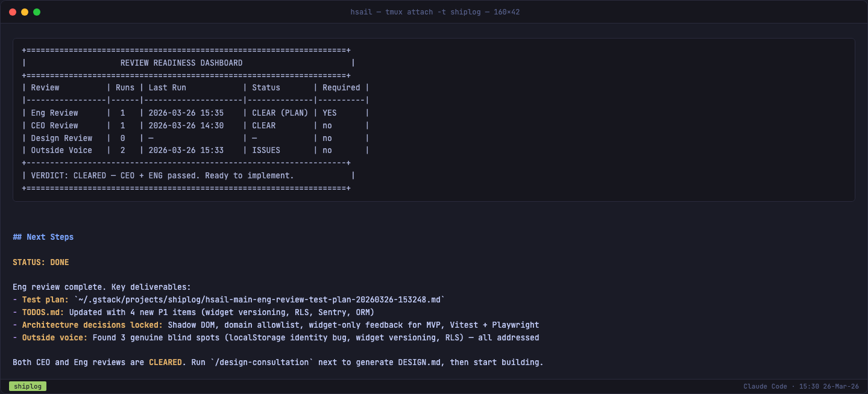Viewport: 868px width, 394px height.
Task: Click the '/design-consultation' command text
Action: (x=262, y=363)
